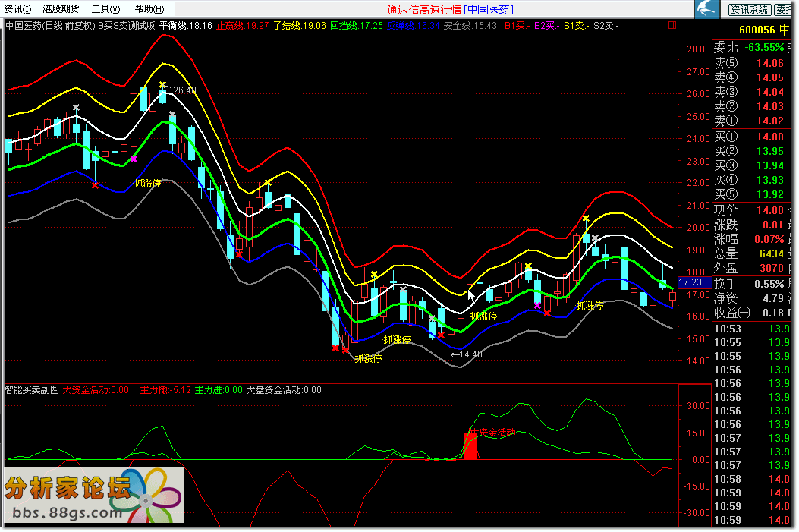The height and width of the screenshot is (532, 799).
Task: Click the red 大资金活动 bar in sub-chart
Action: [470, 446]
